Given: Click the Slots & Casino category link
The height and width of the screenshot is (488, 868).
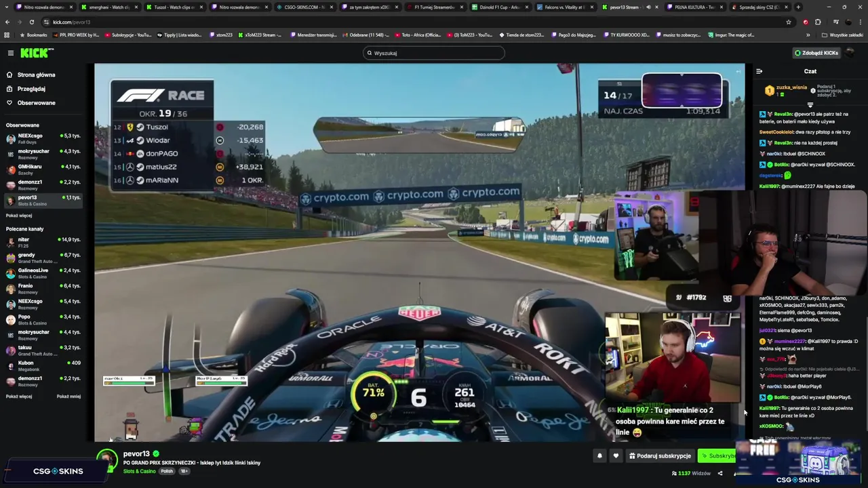Looking at the screenshot, I should click(x=139, y=471).
